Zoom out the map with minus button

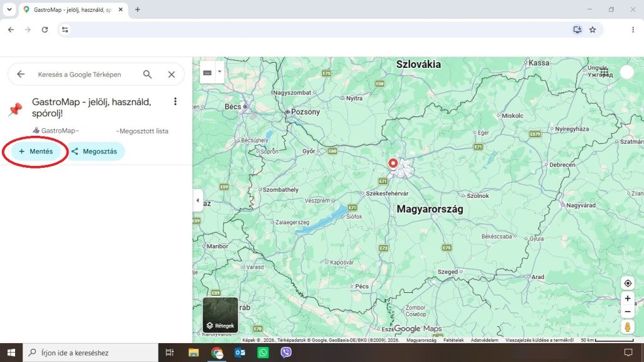628,312
